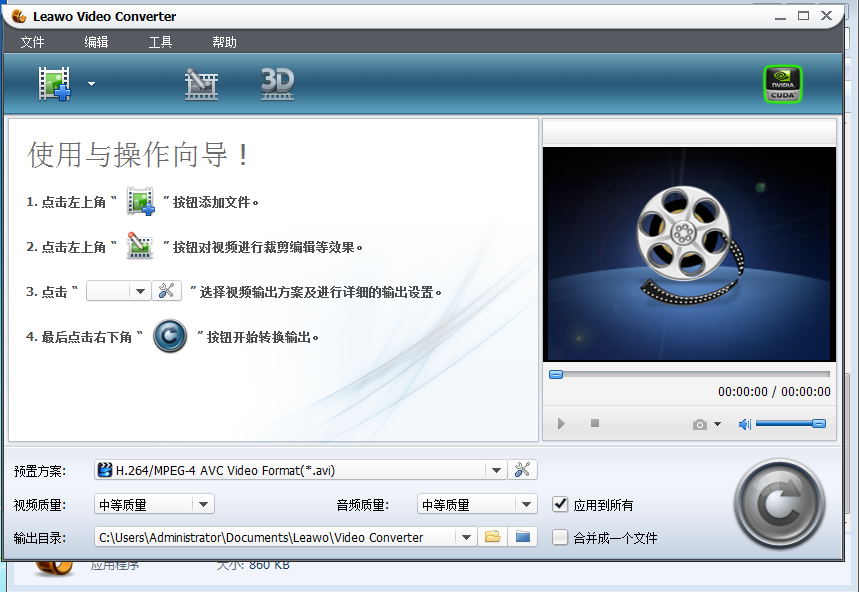Open the 文件 menu
The height and width of the screenshot is (592, 859).
coord(33,42)
